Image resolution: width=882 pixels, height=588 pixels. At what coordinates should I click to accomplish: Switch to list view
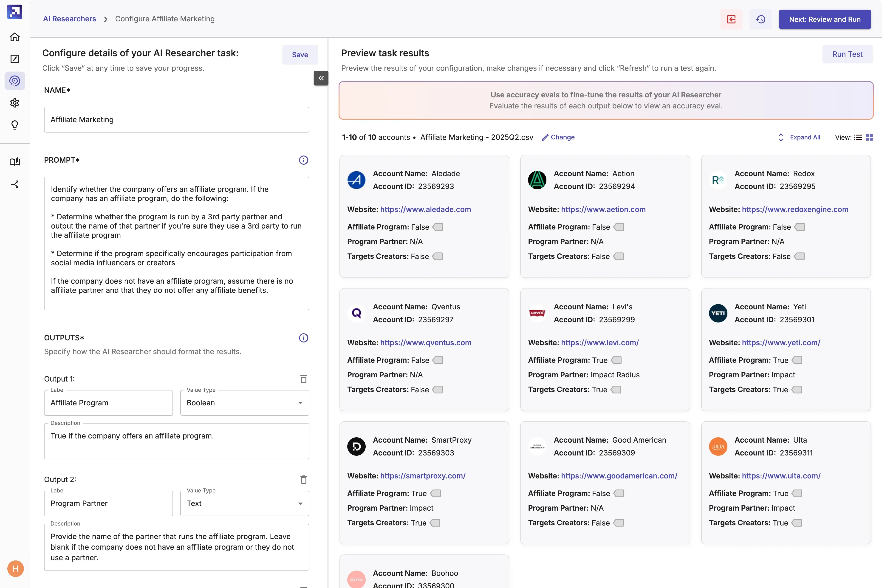pos(858,137)
